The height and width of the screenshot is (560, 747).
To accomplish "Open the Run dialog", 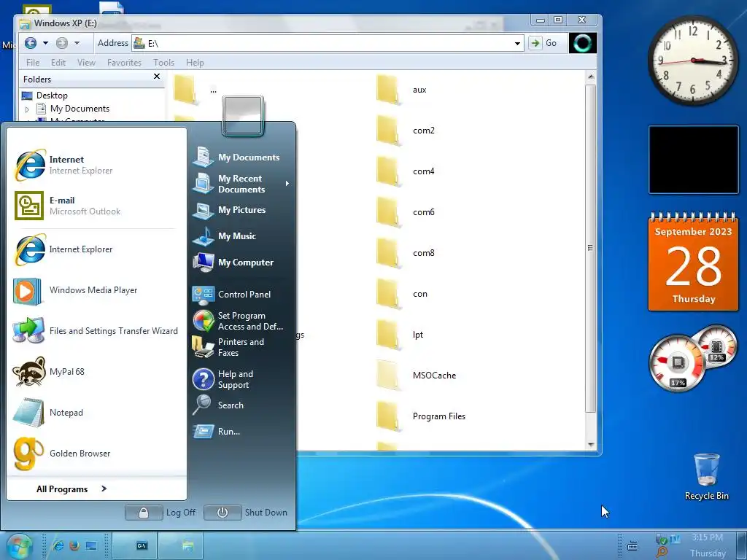I will pos(241,432).
